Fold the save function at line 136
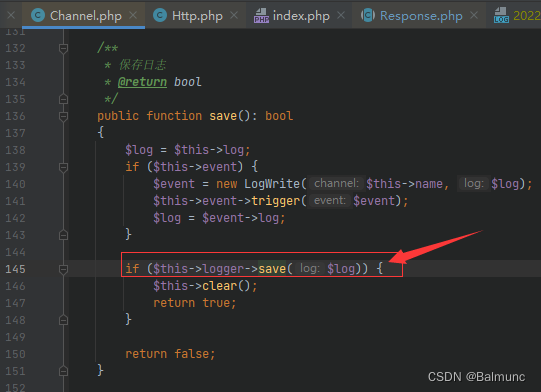 pos(63,116)
